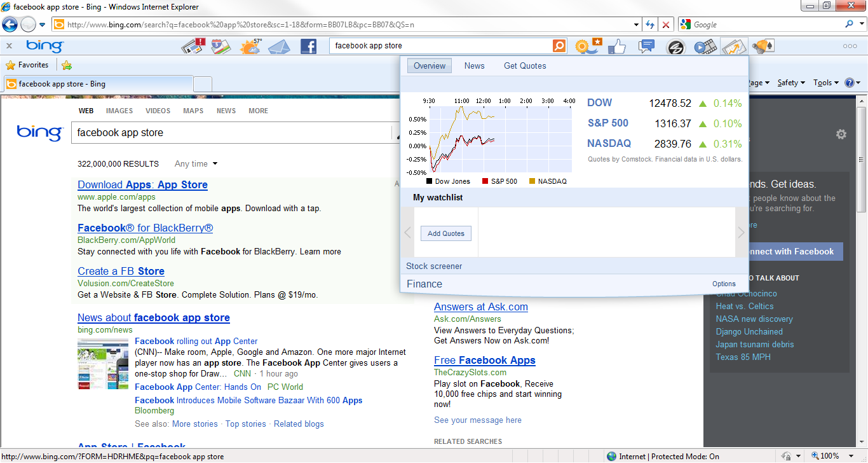Open the Get Quotes tab
This screenshot has height=463, width=868.
coord(525,66)
